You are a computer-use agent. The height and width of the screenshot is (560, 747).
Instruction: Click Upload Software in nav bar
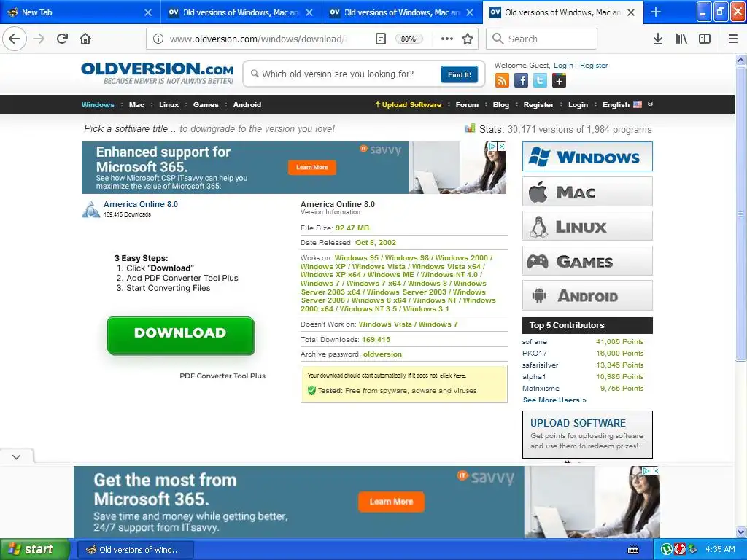409,105
